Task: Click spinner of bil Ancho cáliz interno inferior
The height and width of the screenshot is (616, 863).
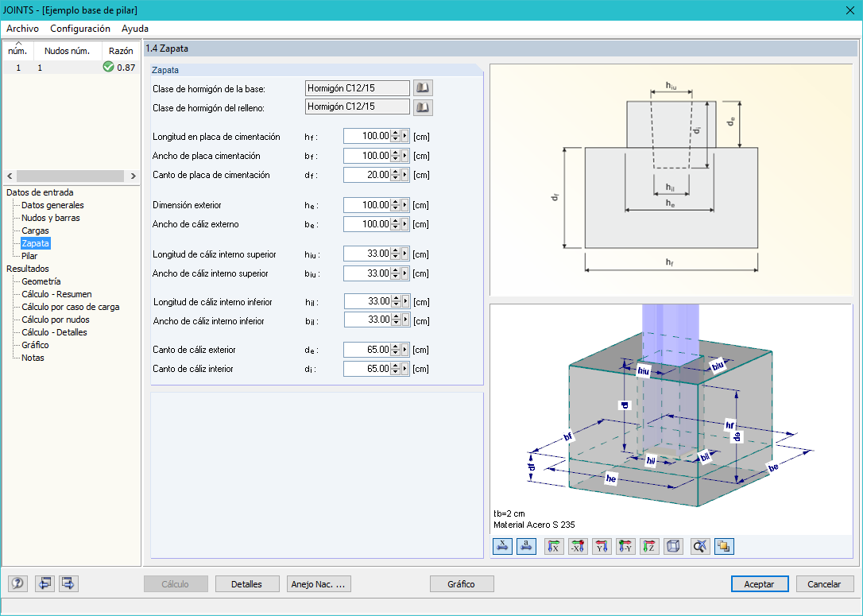Action: 397,320
